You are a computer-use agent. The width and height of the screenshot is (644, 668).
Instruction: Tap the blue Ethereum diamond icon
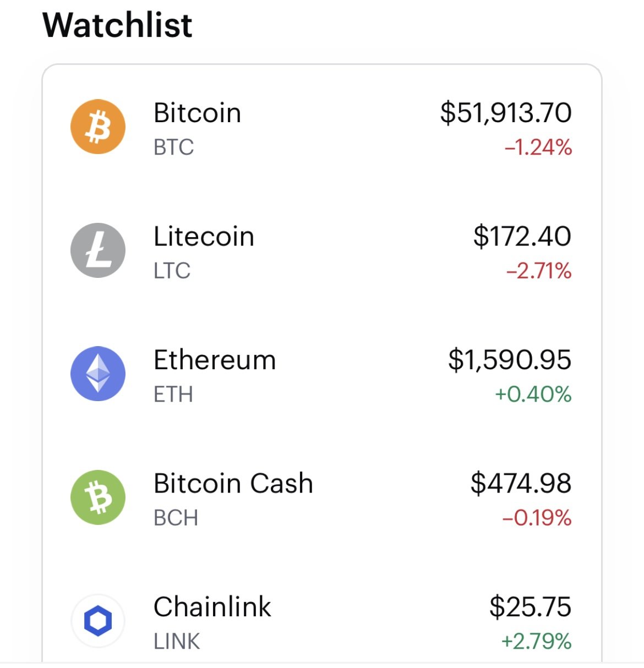pyautogui.click(x=98, y=374)
